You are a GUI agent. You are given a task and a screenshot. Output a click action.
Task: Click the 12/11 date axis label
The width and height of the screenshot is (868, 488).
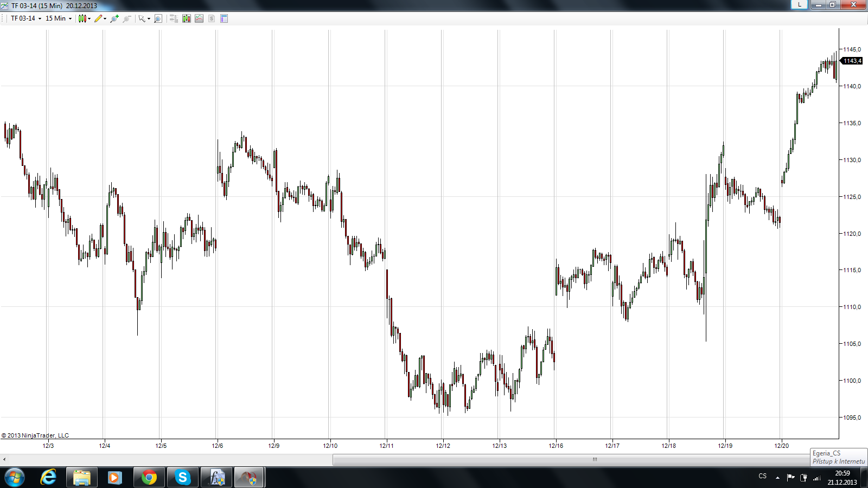387,446
